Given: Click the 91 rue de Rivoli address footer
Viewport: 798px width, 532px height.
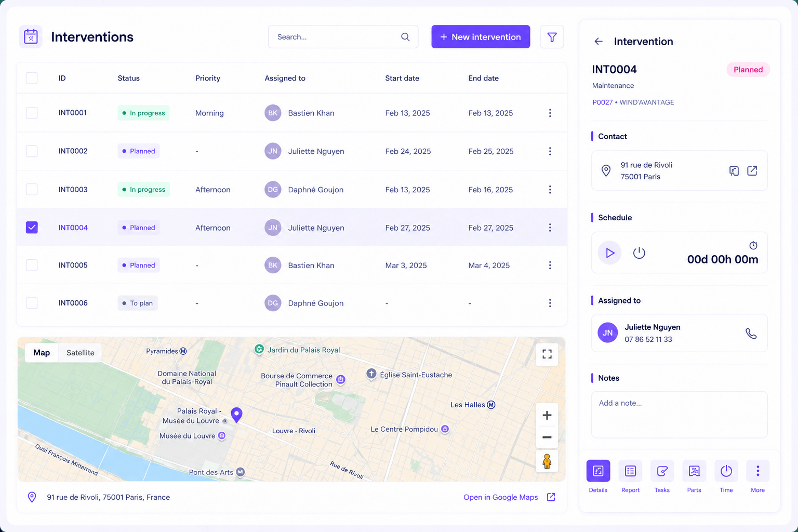Looking at the screenshot, I should point(109,497).
